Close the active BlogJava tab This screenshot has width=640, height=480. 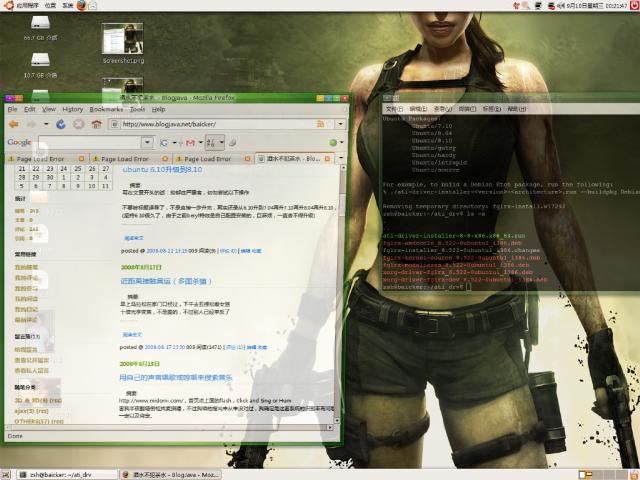coord(327,159)
